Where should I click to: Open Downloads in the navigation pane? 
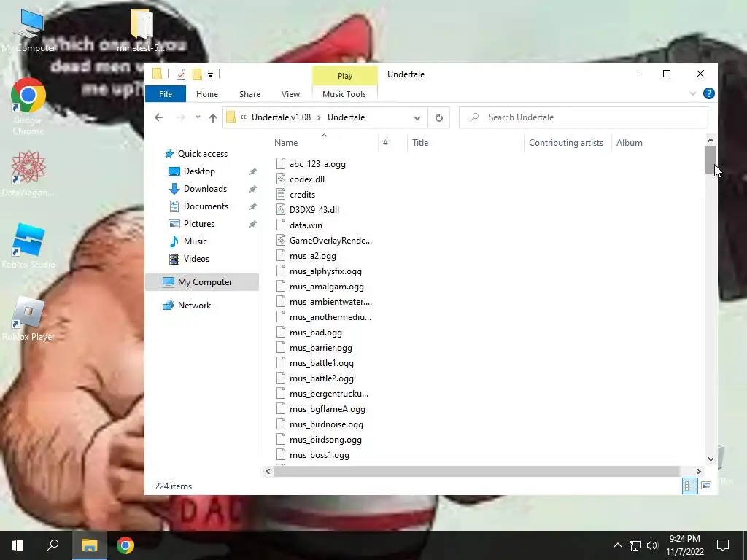(x=205, y=189)
